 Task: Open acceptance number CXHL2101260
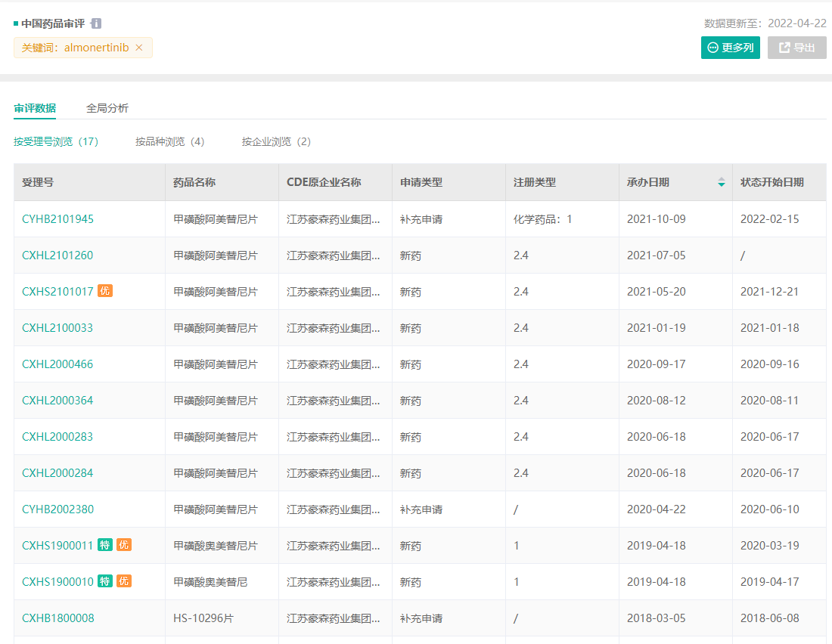[x=57, y=255]
